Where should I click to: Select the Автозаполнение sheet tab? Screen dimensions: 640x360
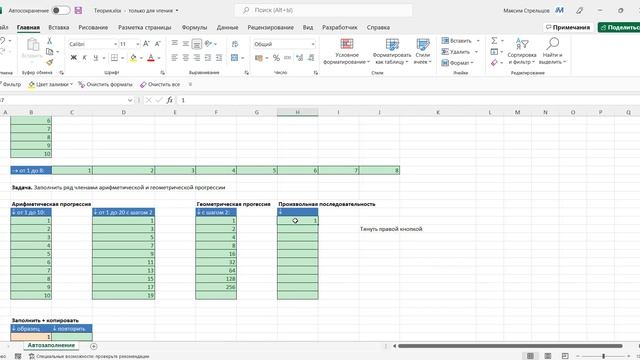[x=51, y=345]
